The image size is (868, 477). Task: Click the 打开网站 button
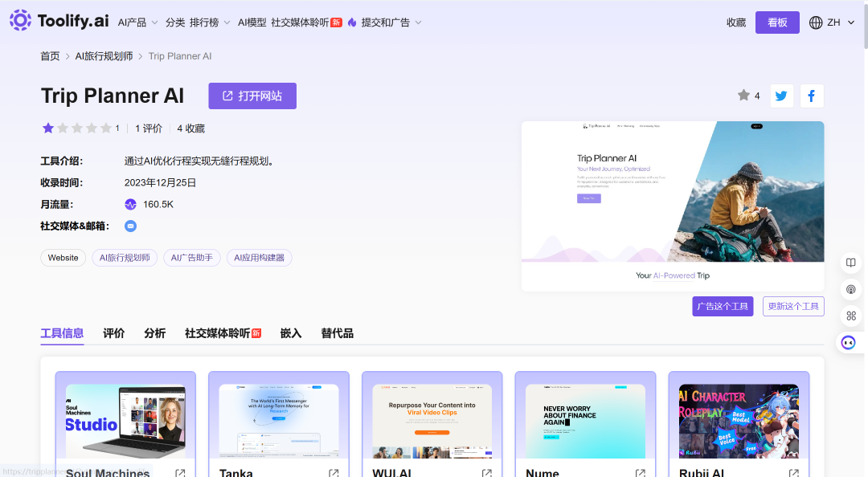pos(252,96)
